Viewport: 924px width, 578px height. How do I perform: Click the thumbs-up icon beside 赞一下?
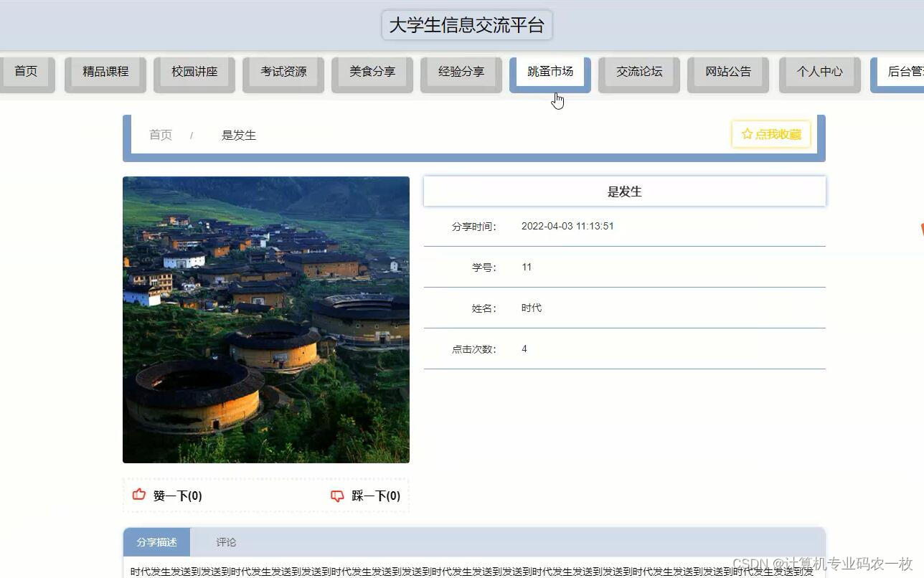coord(139,495)
